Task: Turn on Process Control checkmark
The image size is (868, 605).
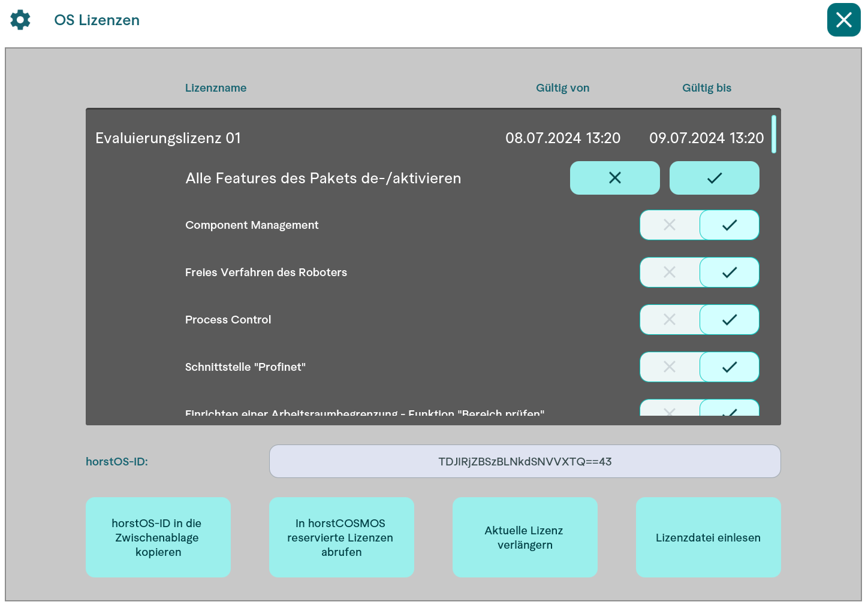Action: click(x=729, y=320)
